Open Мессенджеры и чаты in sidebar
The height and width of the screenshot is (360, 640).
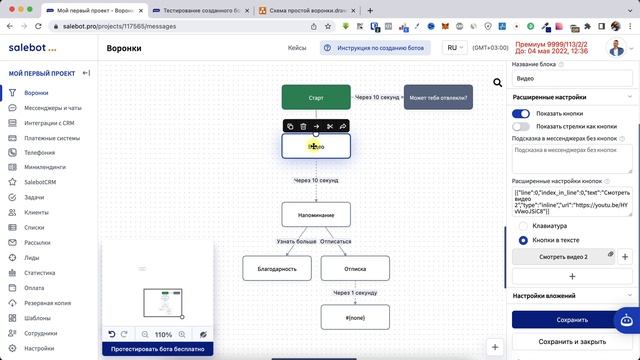pyautogui.click(x=53, y=108)
